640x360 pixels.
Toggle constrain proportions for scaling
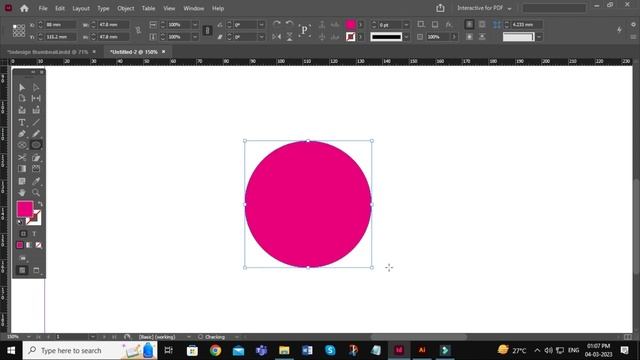pos(207,31)
